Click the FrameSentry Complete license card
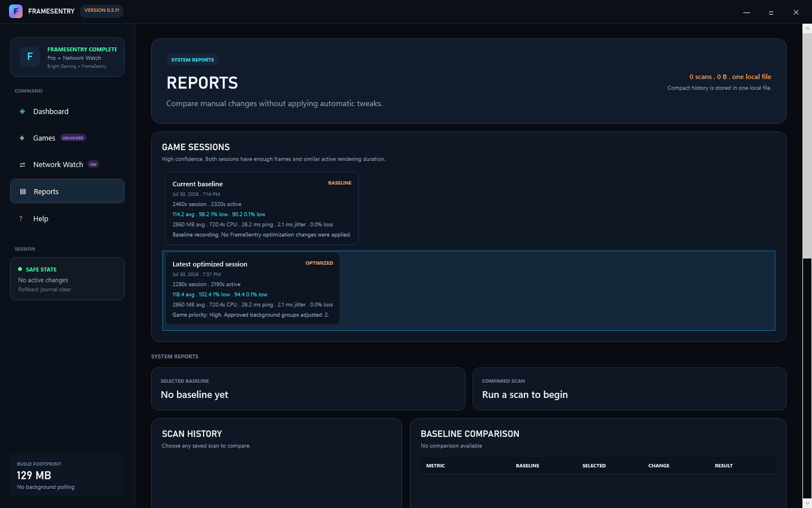Screen dimensions: 812x508 coord(67,57)
